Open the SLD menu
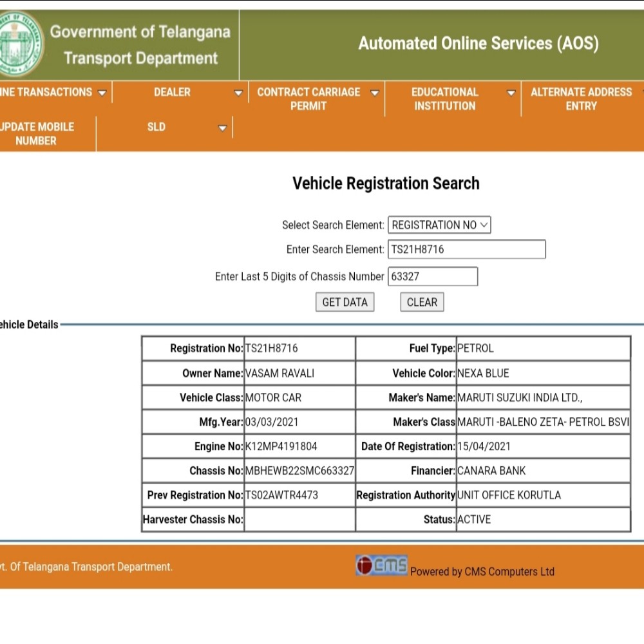Image resolution: width=644 pixels, height=644 pixels. point(156,127)
